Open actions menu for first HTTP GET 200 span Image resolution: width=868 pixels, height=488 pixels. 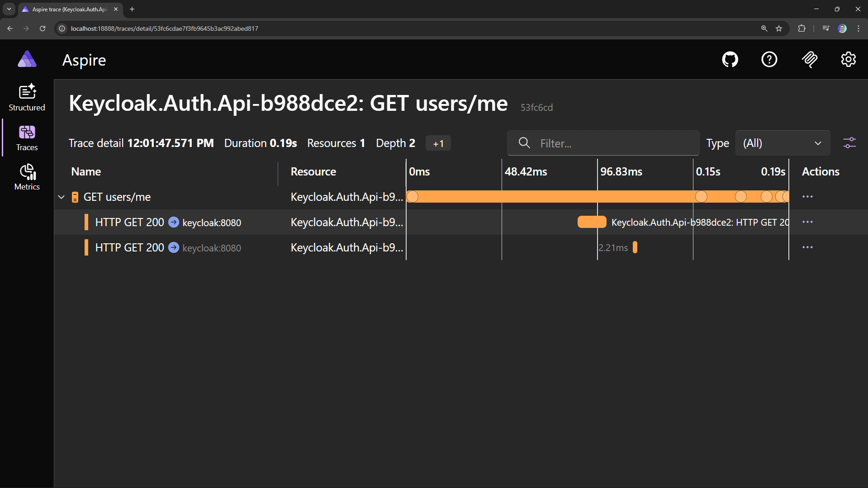pyautogui.click(x=807, y=222)
